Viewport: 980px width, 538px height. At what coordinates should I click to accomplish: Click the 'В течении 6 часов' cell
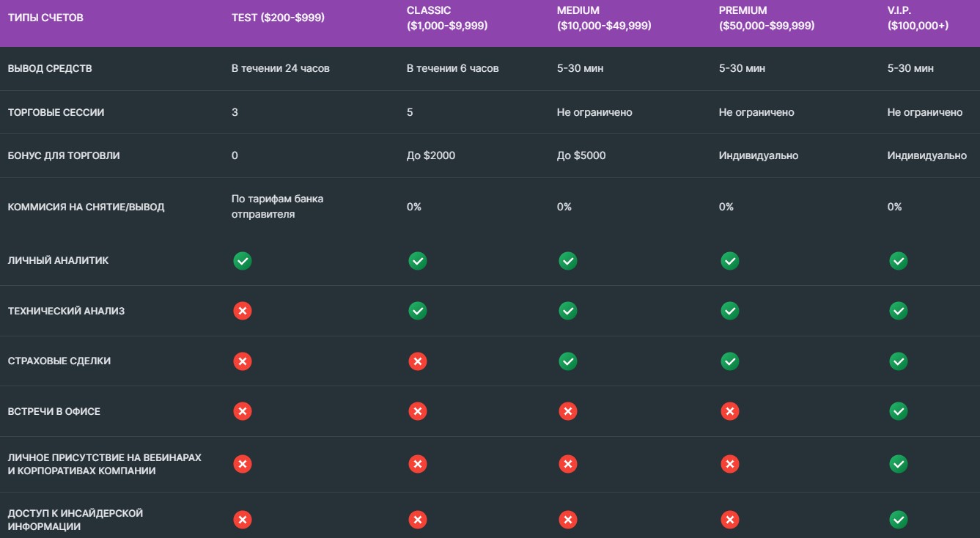[x=453, y=68]
